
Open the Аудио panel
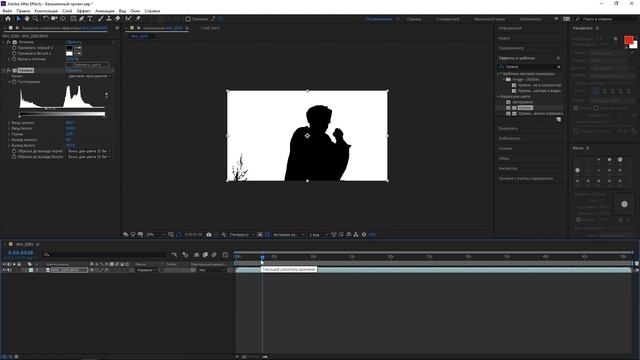click(x=504, y=38)
